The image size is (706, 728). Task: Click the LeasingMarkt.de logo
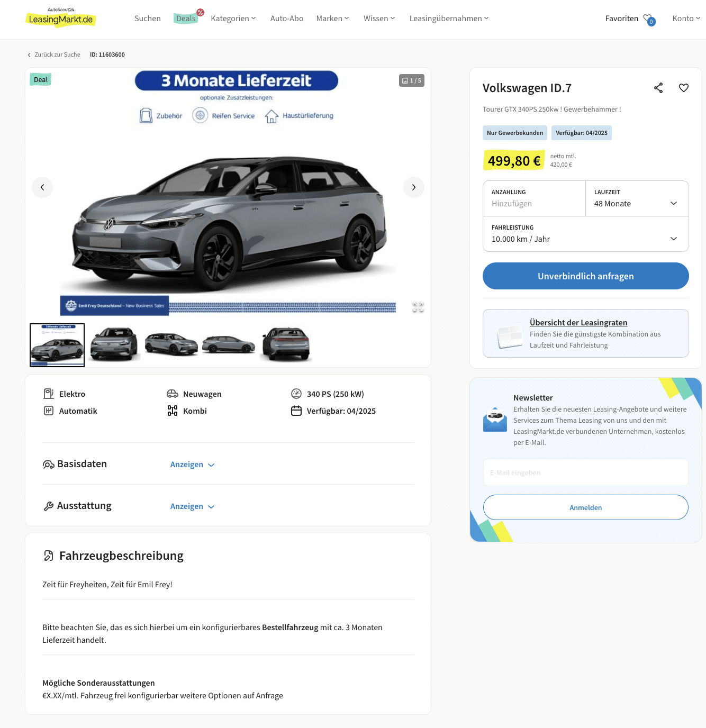(x=61, y=17)
